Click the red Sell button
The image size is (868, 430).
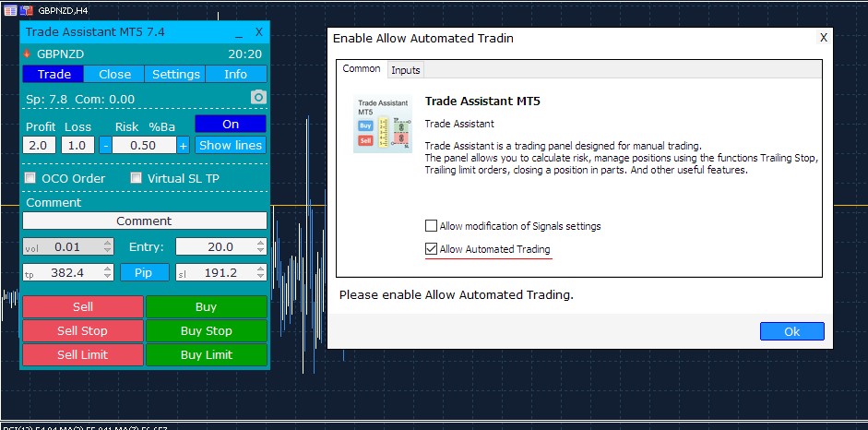click(83, 306)
